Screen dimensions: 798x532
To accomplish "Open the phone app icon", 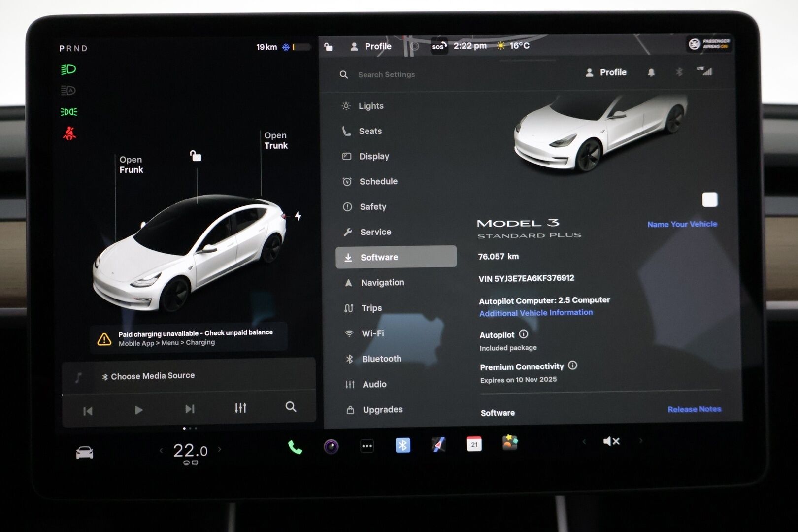I will (x=295, y=447).
